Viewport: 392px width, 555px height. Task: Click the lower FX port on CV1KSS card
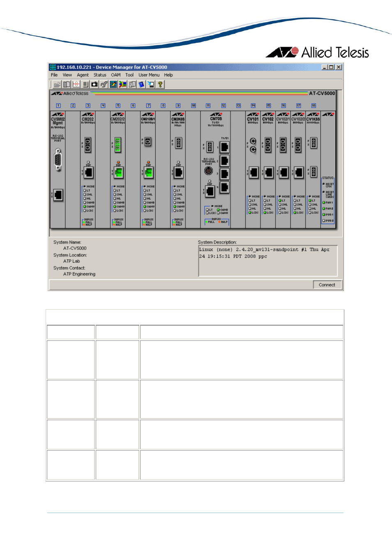pos(314,171)
